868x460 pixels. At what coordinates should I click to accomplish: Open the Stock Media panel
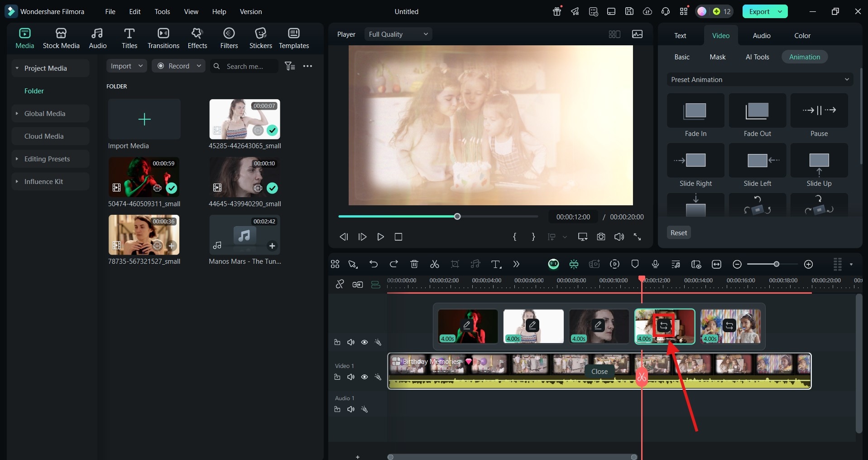tap(61, 39)
